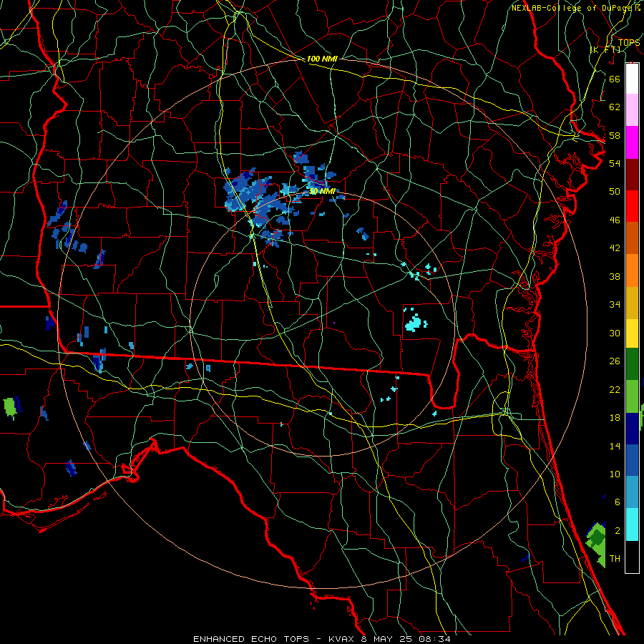Click legend value '26'

tap(615, 361)
